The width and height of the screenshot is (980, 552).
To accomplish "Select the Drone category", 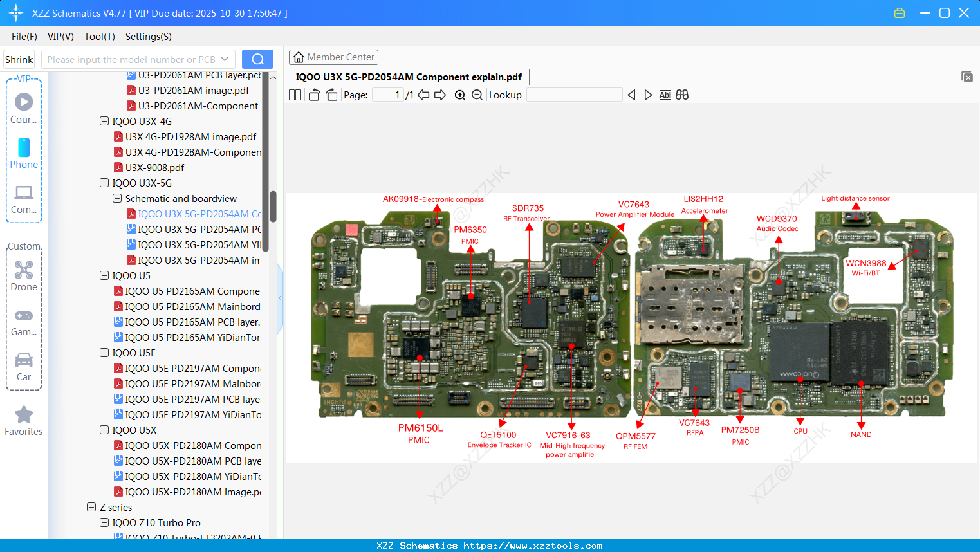I will tap(24, 276).
